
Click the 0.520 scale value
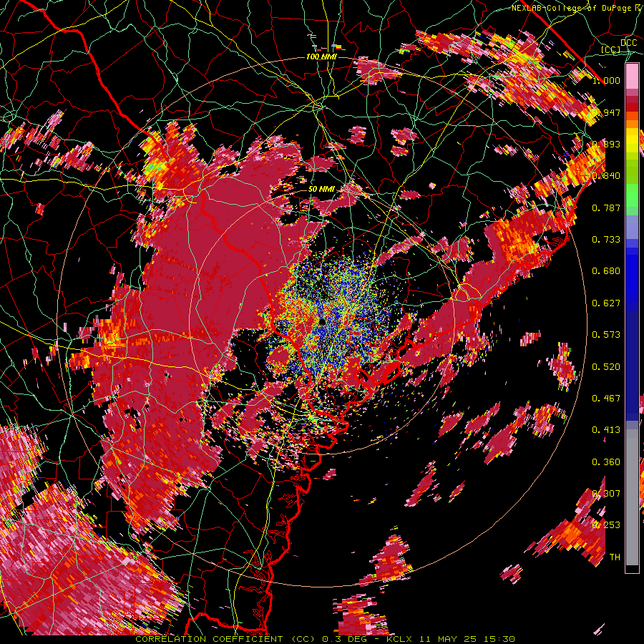606,367
